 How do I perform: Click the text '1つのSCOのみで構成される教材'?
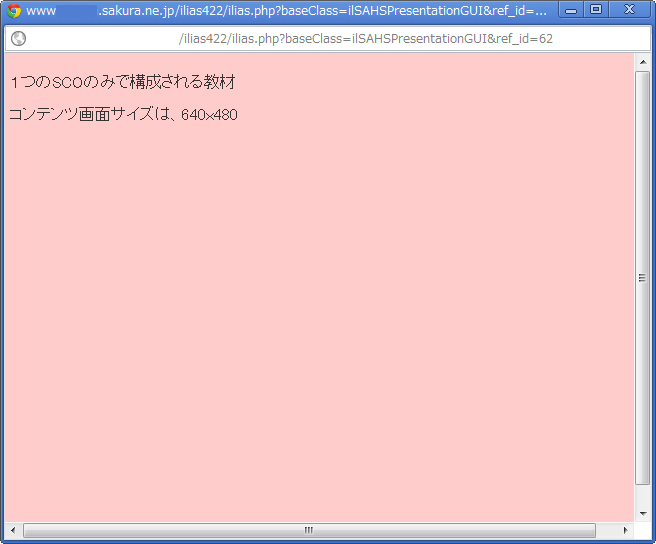point(122,81)
